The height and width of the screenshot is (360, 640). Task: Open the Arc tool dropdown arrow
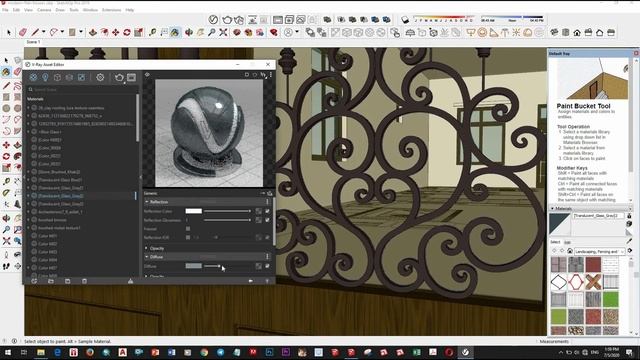click(x=62, y=32)
